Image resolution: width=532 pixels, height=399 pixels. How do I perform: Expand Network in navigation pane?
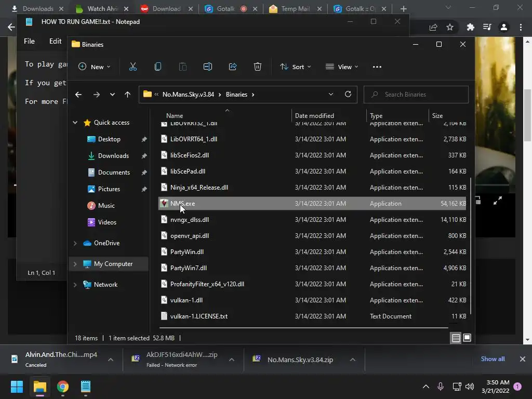tap(75, 285)
